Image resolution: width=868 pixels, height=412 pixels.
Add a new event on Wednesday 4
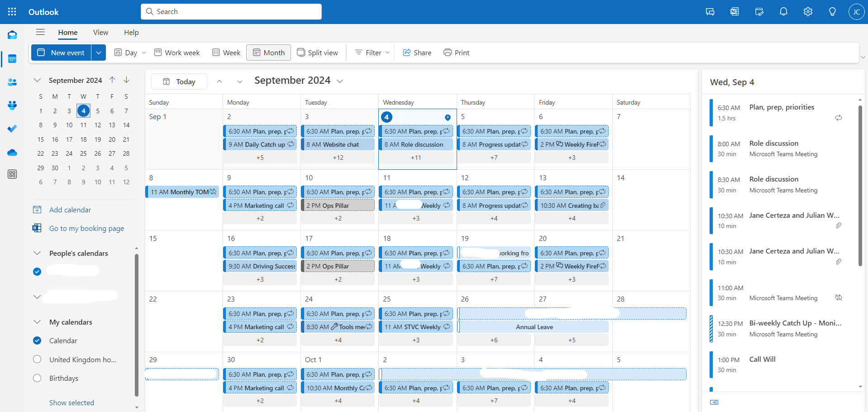click(x=448, y=117)
